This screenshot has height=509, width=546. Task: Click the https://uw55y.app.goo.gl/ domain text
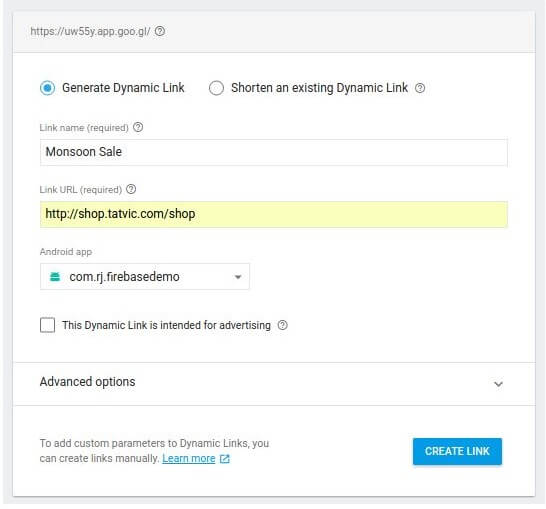tap(91, 31)
